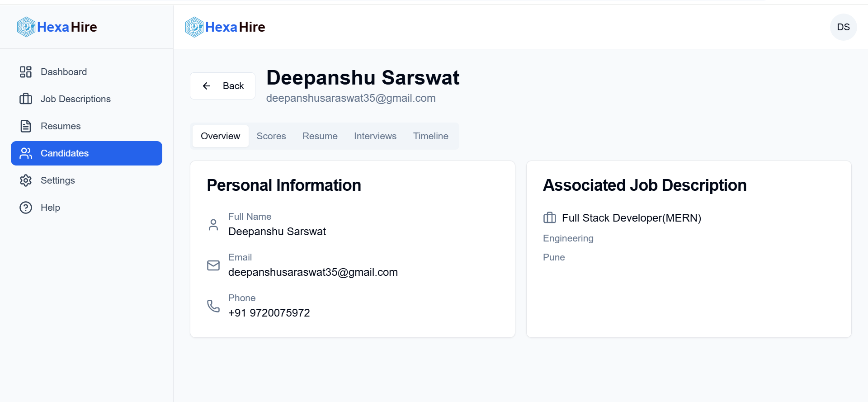868x402 pixels.
Task: Click the Engineering department text
Action: (568, 238)
